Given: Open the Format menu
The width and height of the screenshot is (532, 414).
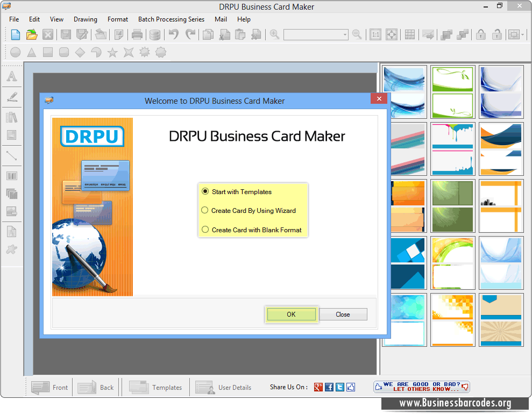Looking at the screenshot, I should point(118,19).
